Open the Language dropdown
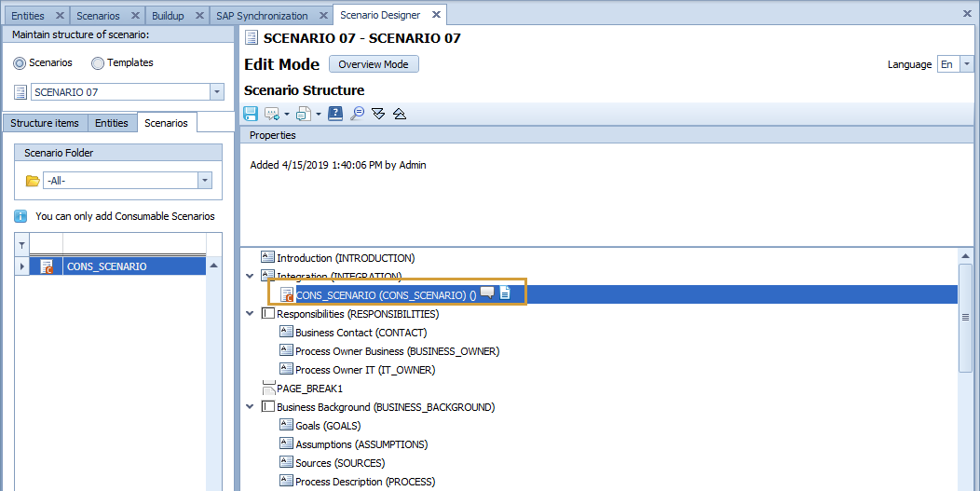Screen dimensions: 980x491 click(967, 64)
